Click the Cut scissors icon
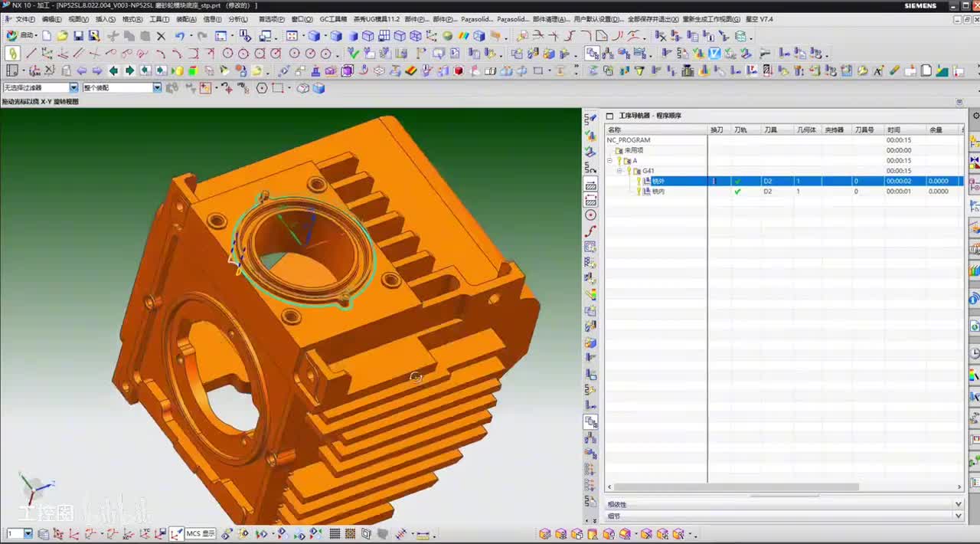The height and width of the screenshot is (544, 980). (x=113, y=36)
